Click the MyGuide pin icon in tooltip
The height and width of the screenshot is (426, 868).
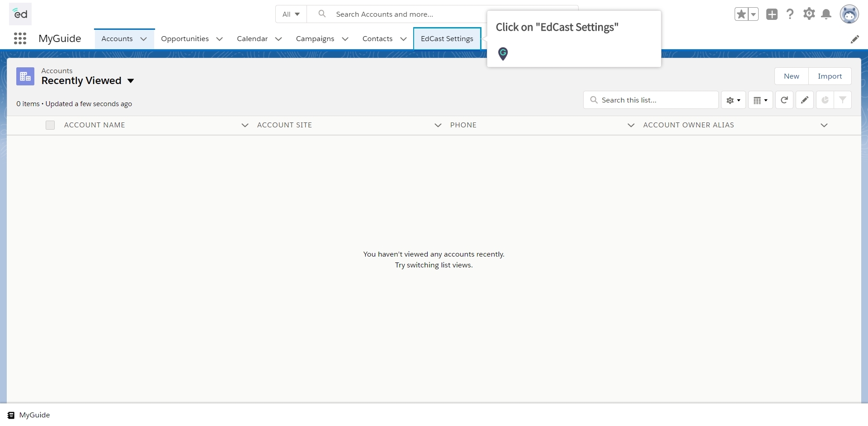pos(503,54)
